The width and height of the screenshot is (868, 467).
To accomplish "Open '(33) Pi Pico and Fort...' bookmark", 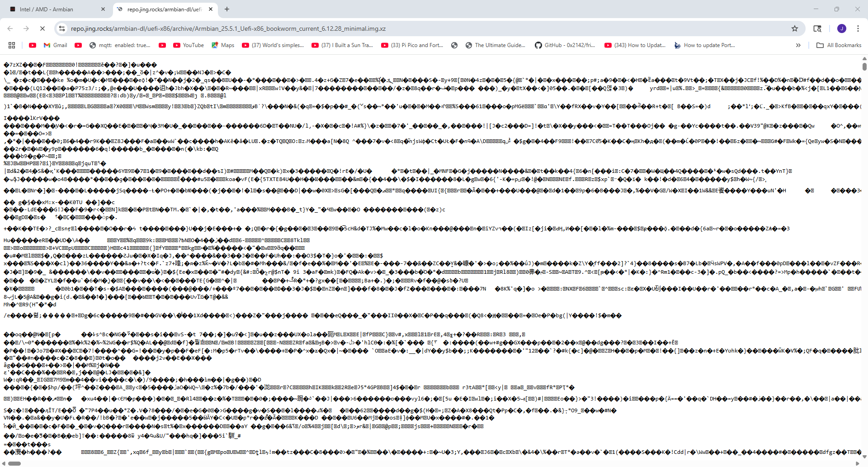I will (x=412, y=45).
